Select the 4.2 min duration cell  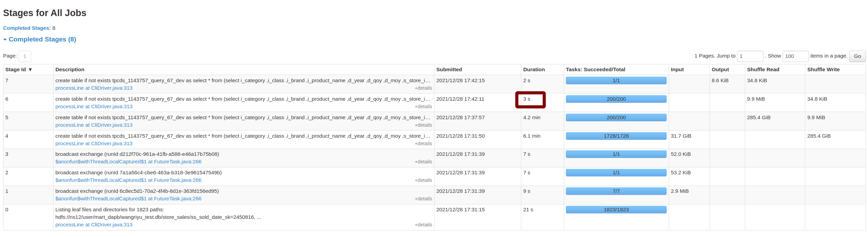pyautogui.click(x=532, y=117)
